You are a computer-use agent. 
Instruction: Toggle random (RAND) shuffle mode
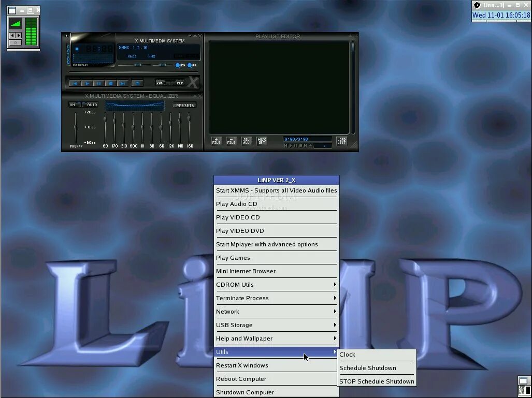coord(162,83)
